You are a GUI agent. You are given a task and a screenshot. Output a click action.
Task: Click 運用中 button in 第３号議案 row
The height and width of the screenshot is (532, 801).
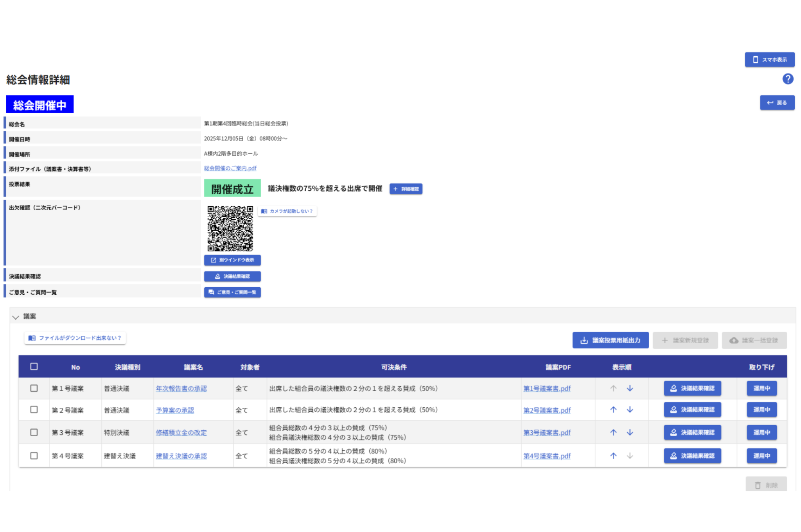coord(761,432)
